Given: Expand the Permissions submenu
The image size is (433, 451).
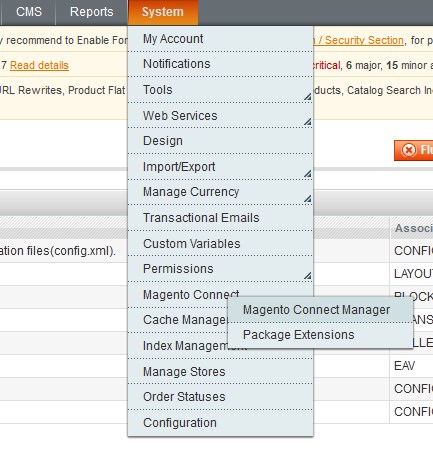Looking at the screenshot, I should (x=220, y=269).
